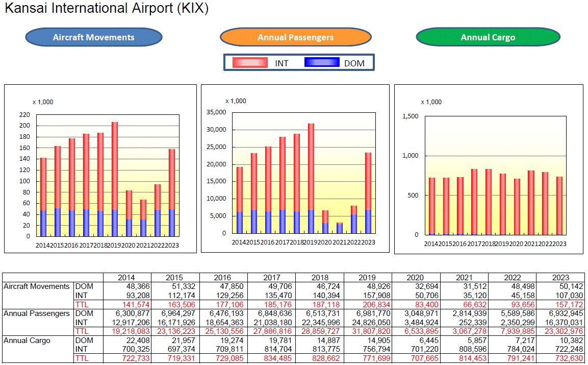Select the Kansai International Airport (KIX) title
This screenshot has height=365, width=588.
107,8
